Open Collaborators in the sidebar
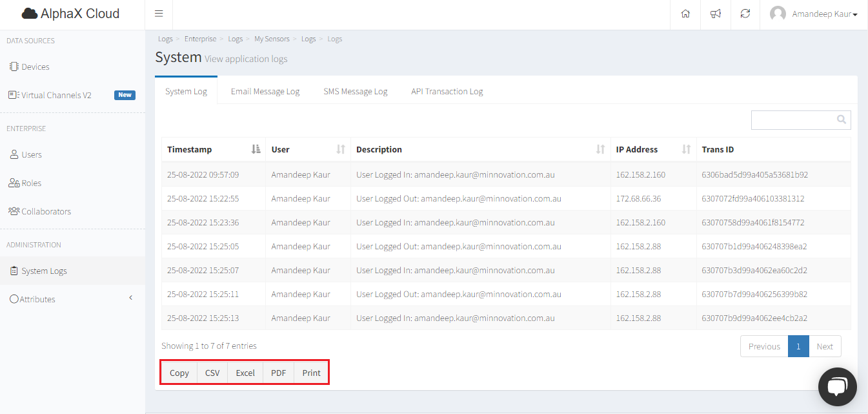868x414 pixels. [46, 211]
